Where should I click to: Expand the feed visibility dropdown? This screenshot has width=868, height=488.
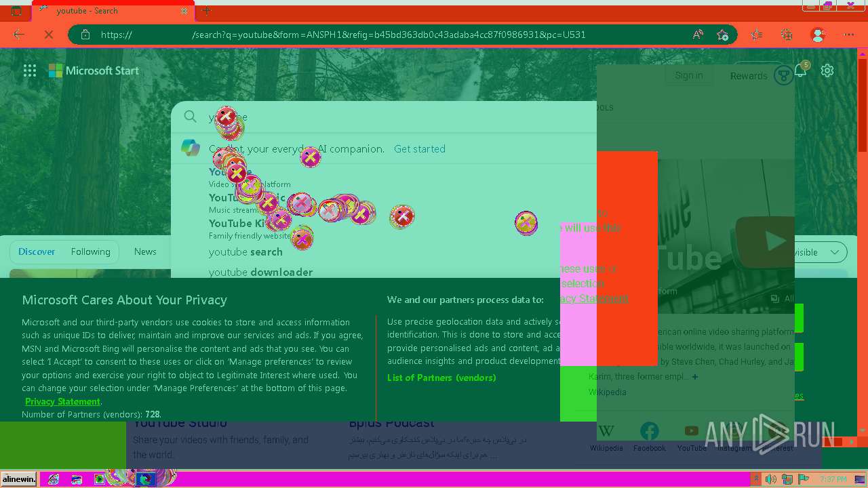pyautogui.click(x=835, y=252)
